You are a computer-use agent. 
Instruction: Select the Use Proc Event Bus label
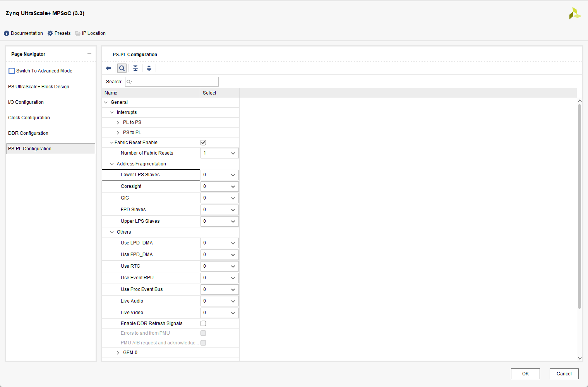point(142,289)
